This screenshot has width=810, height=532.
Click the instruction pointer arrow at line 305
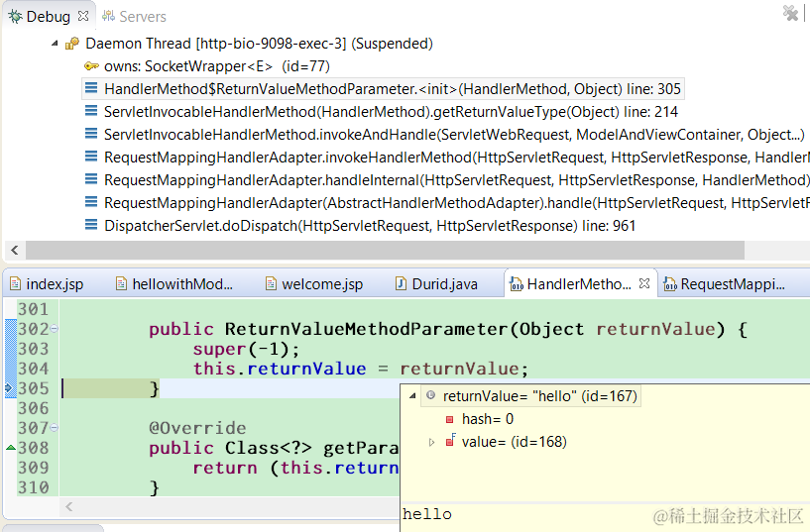[x=10, y=388]
